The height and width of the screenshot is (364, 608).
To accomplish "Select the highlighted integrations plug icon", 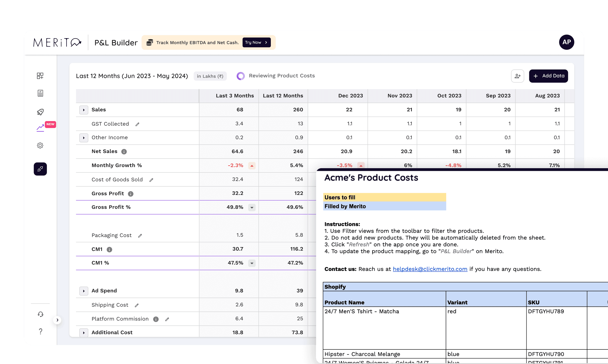I will click(40, 169).
